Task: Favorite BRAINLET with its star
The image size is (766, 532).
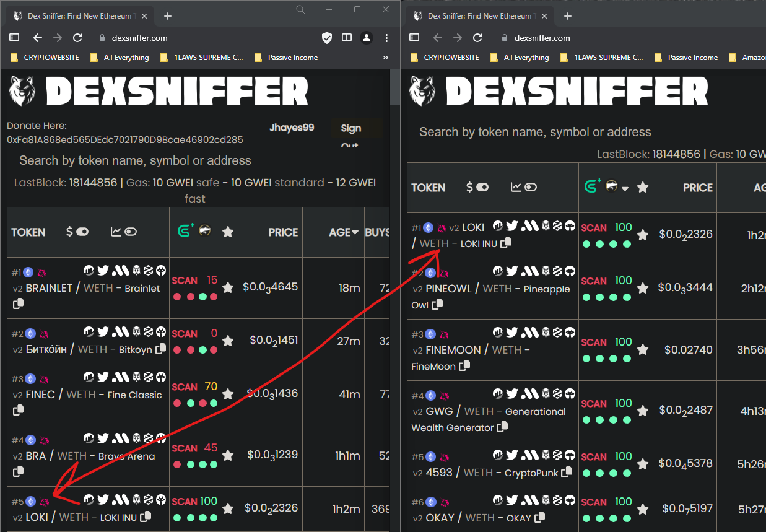Action: [x=228, y=287]
